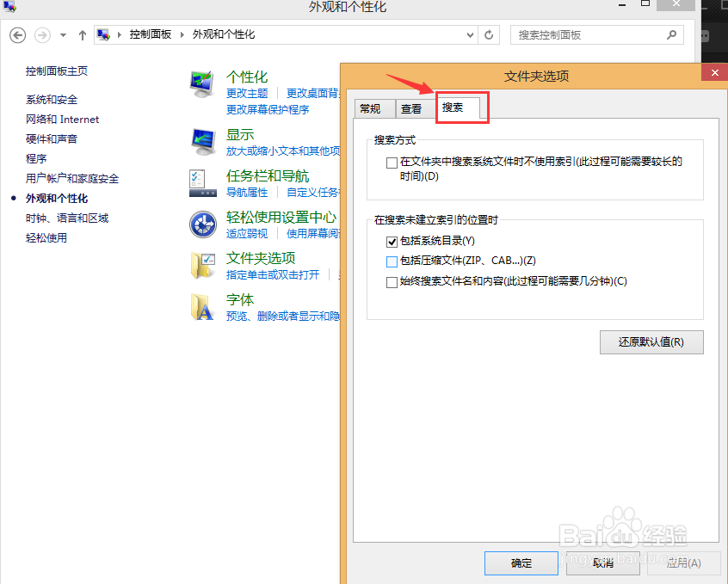Click the up-to-parent arrow icon
This screenshot has width=728, height=584.
(x=82, y=35)
